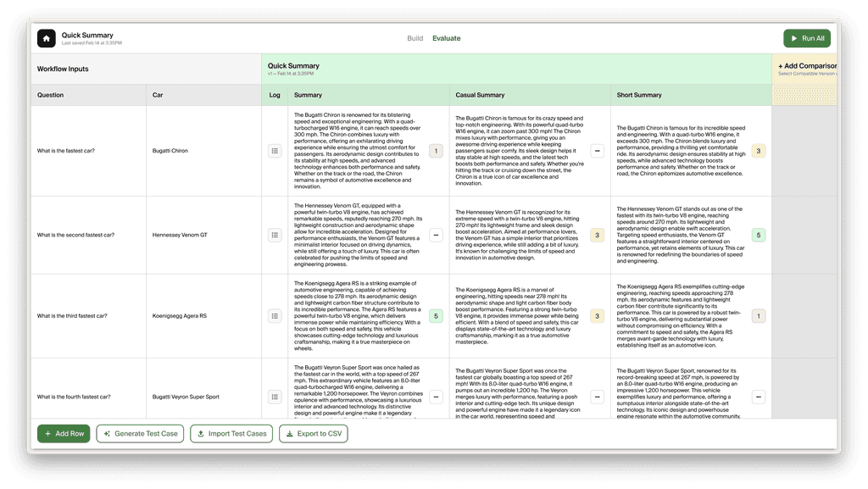The width and height of the screenshot is (868, 489).
Task: Open the log icon for the Koenigsegg Agera RS row
Action: tap(274, 315)
